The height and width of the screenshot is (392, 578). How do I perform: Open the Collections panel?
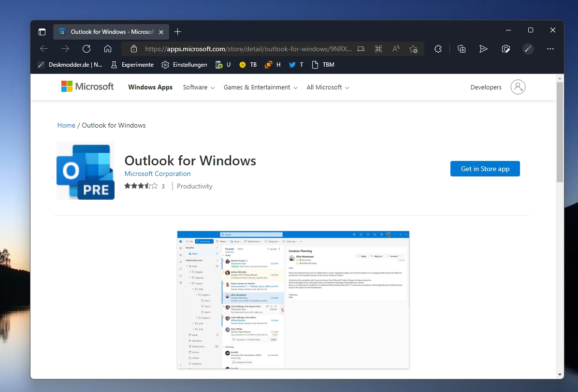pyautogui.click(x=462, y=49)
